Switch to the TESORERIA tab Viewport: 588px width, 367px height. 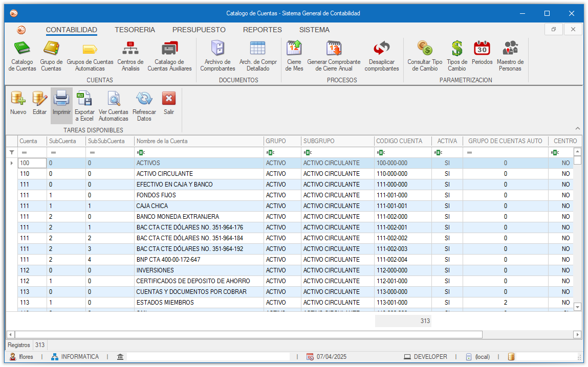coord(135,30)
